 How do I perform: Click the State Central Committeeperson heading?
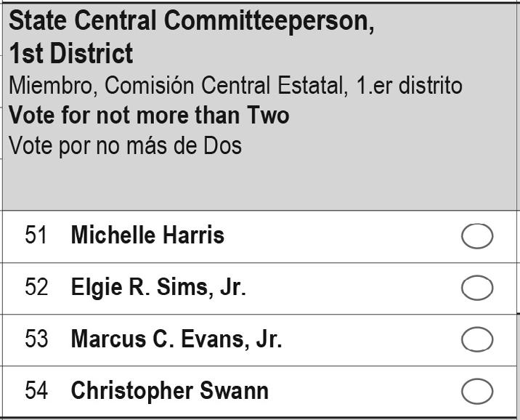tap(192, 21)
